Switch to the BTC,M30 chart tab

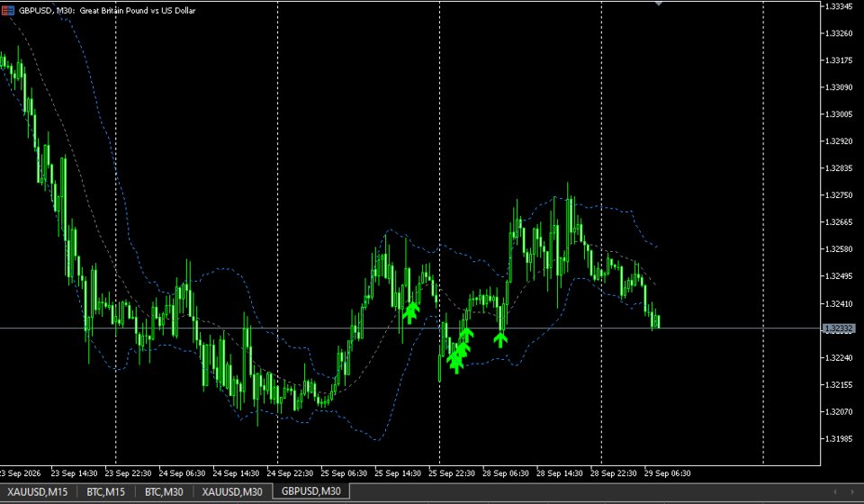tap(164, 491)
